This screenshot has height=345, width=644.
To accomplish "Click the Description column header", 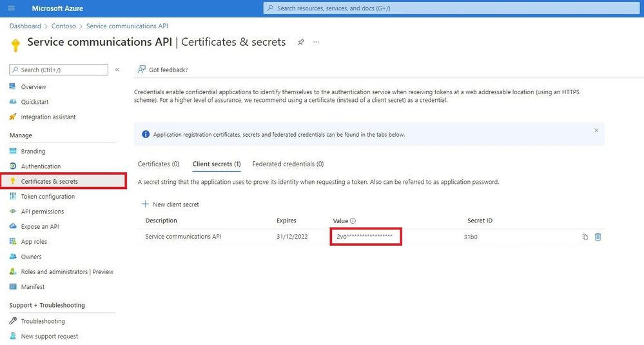I will [x=161, y=221].
